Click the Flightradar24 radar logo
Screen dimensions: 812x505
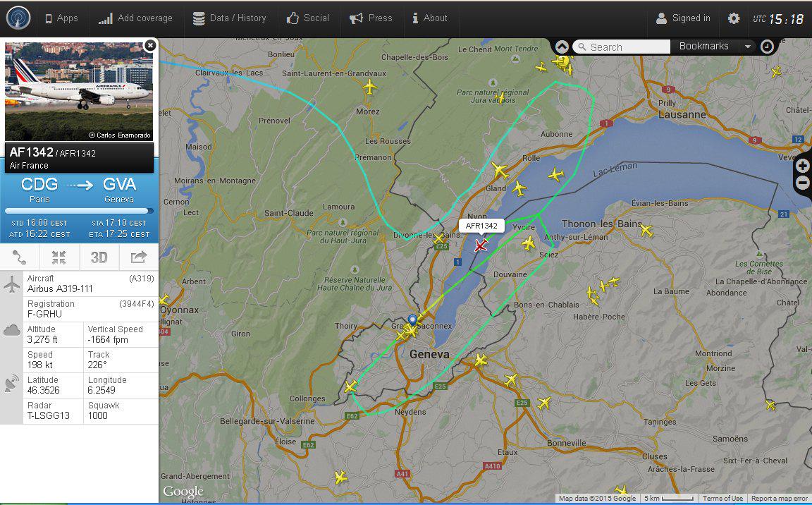(18, 18)
